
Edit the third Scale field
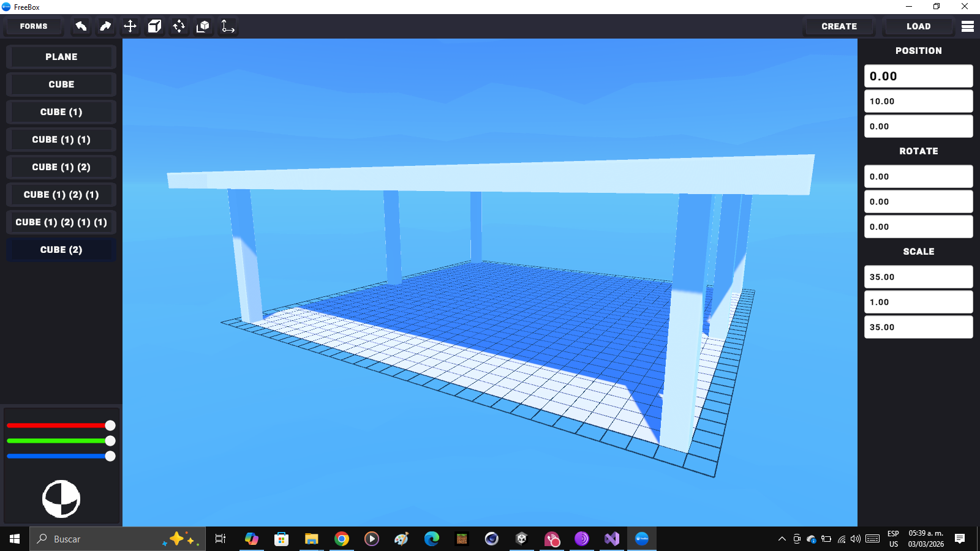click(x=918, y=328)
